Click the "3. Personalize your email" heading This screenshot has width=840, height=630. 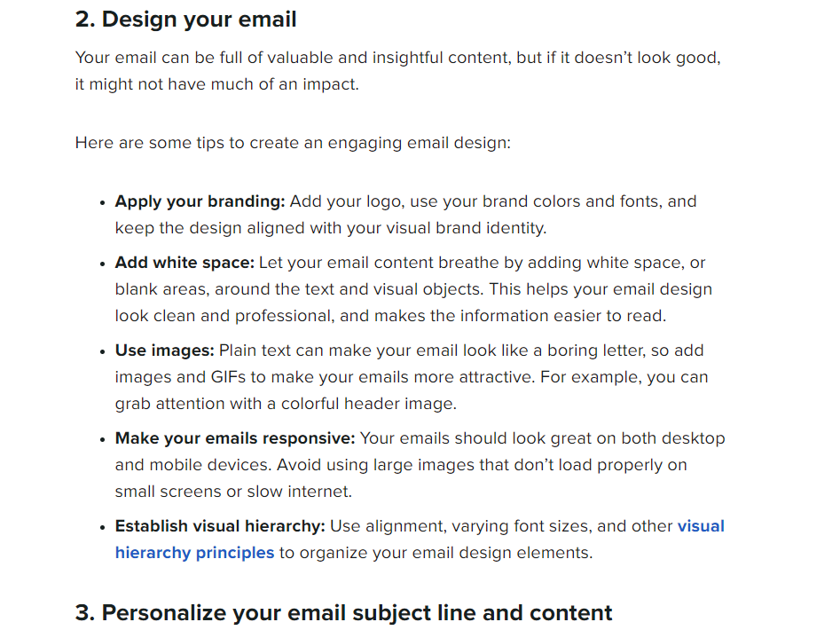(x=343, y=613)
